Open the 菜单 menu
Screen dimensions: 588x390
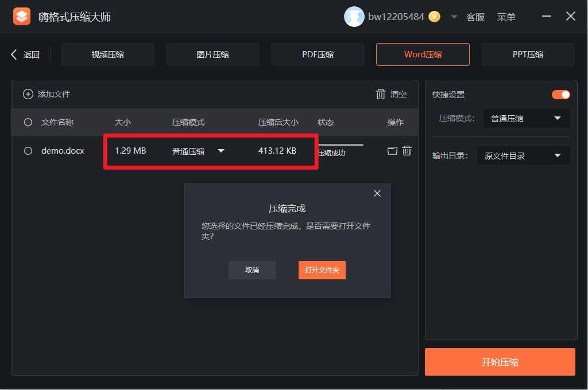point(506,17)
